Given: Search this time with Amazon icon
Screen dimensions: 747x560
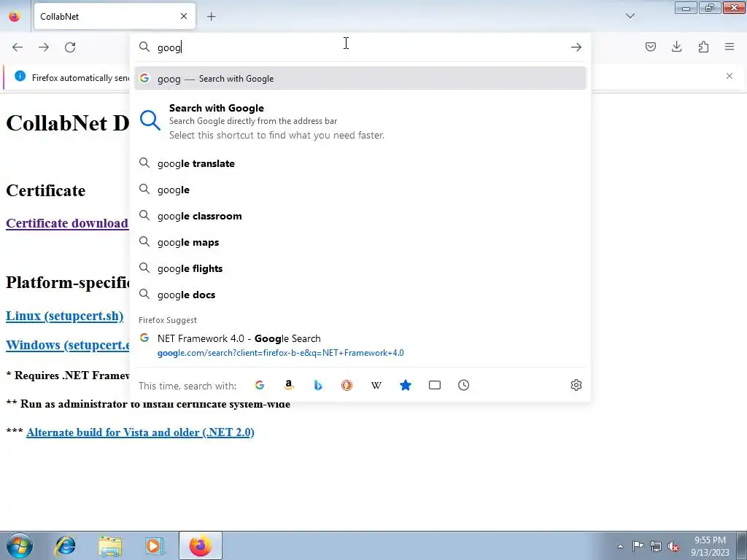Looking at the screenshot, I should (x=289, y=385).
